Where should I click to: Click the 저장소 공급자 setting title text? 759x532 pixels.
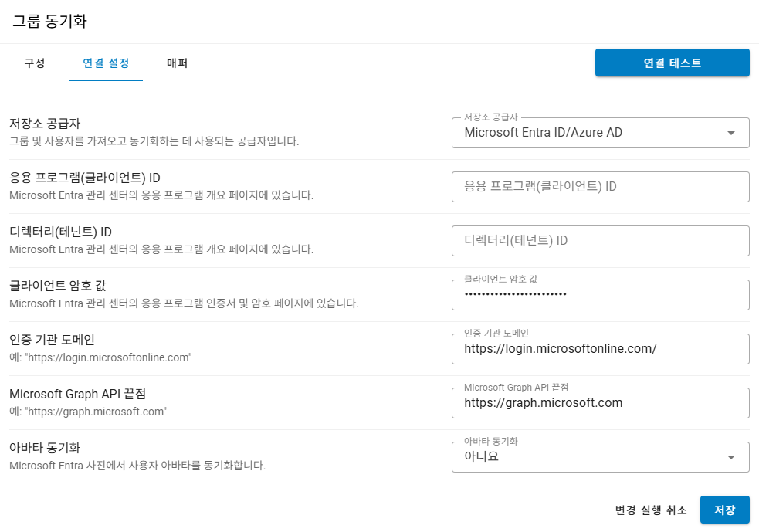pos(45,124)
